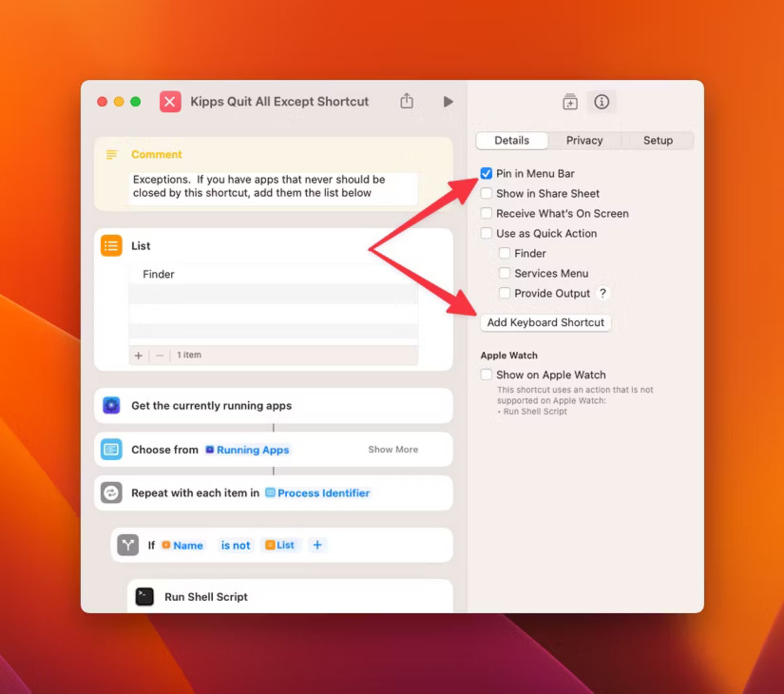Click the Share icon in the toolbar
The height and width of the screenshot is (694, 784).
(406, 101)
